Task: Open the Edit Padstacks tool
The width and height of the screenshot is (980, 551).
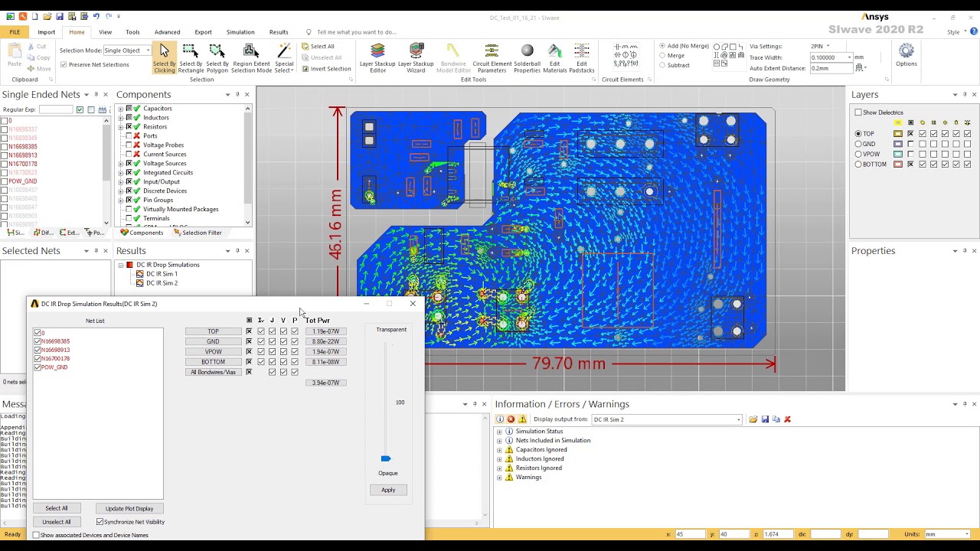Action: 582,58
